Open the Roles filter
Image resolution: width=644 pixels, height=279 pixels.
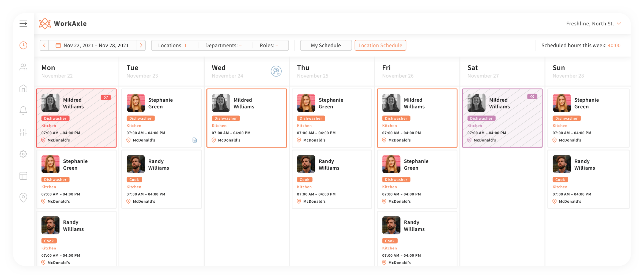269,45
